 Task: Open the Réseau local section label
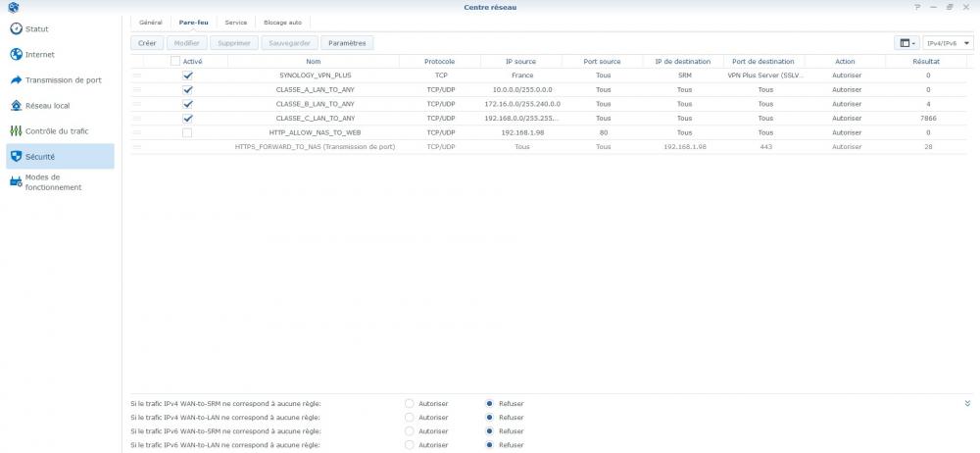coord(47,106)
